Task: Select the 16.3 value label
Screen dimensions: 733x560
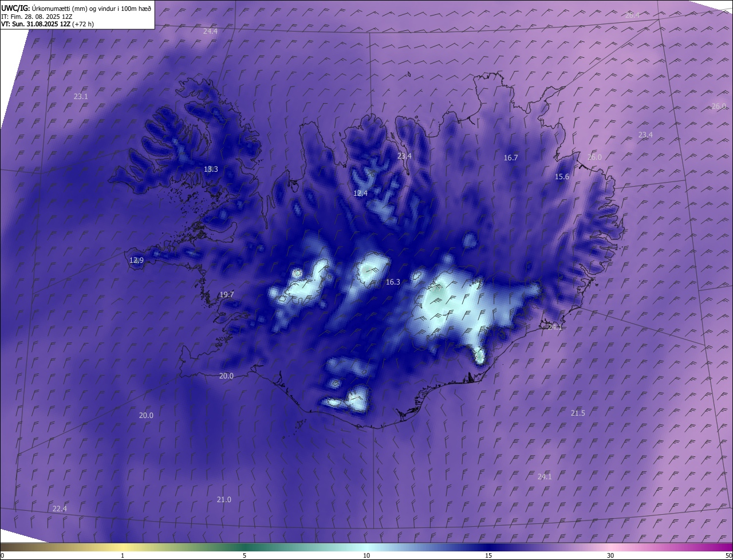Action: click(x=393, y=282)
